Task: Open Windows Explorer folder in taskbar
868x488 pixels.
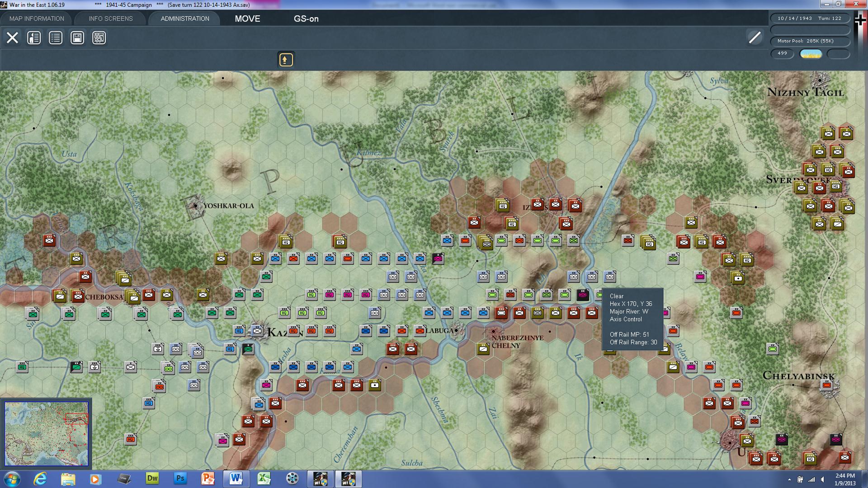Action: [68, 479]
